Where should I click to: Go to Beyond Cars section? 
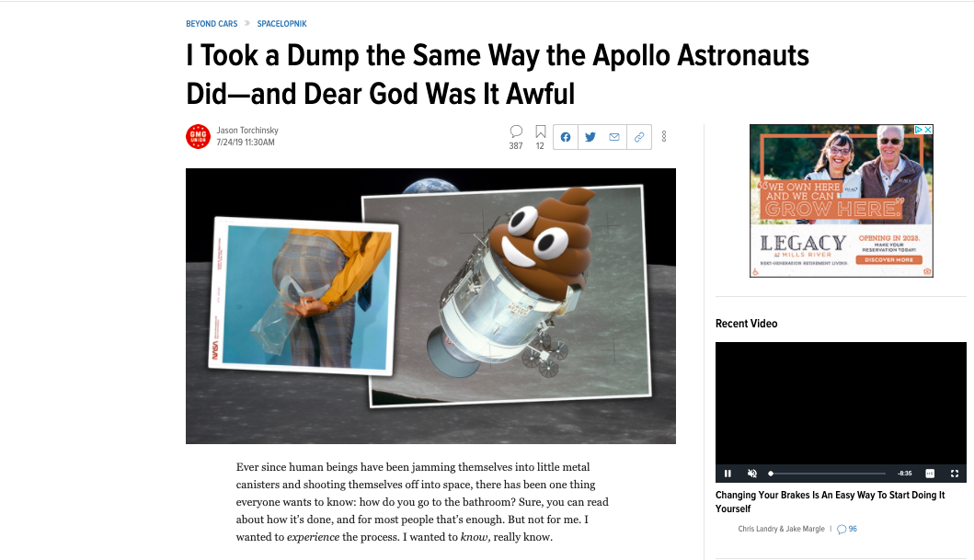[x=212, y=24]
